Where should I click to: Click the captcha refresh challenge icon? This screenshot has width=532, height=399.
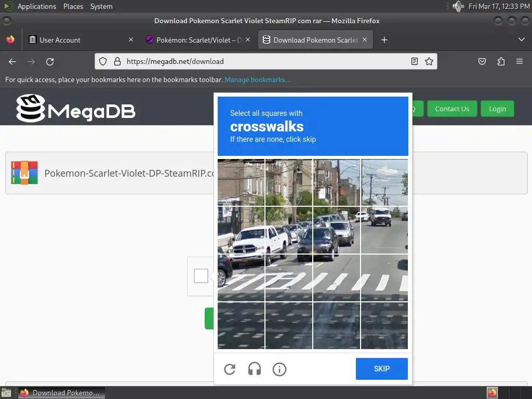click(x=230, y=369)
